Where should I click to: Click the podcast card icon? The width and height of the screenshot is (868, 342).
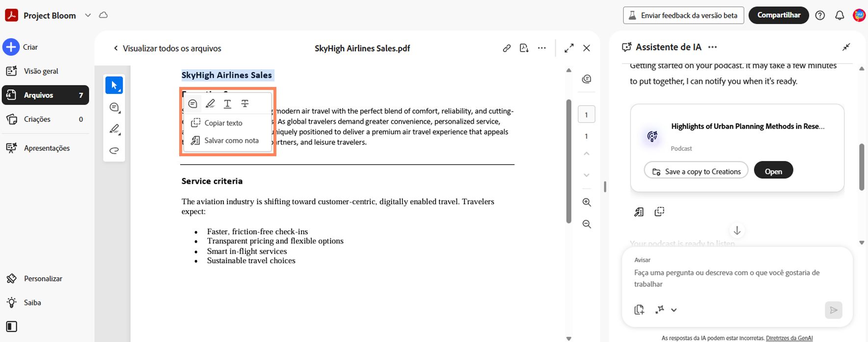point(652,137)
